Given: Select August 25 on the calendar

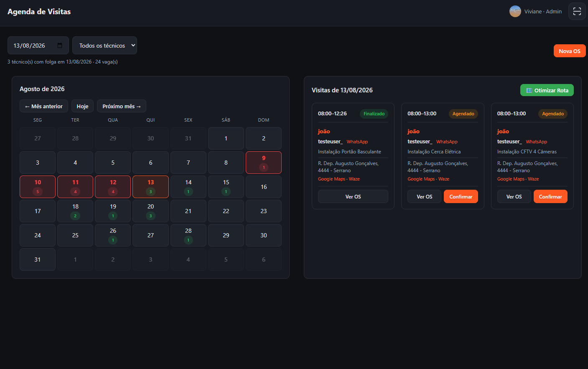Looking at the screenshot, I should pos(75,235).
